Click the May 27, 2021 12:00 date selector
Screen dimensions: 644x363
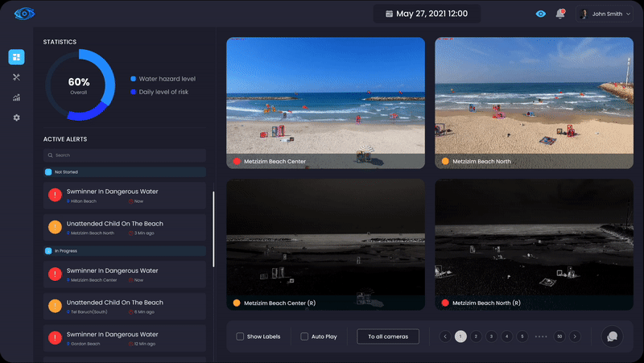(x=427, y=14)
